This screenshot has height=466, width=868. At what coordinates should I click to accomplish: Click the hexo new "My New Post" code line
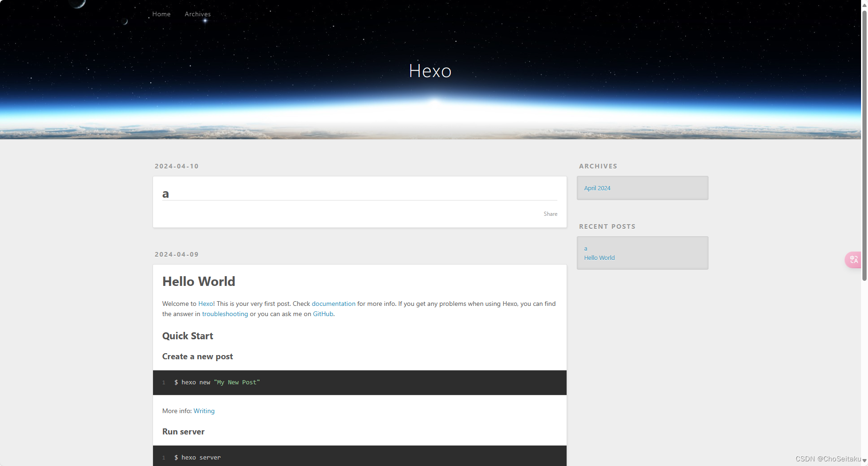217,382
